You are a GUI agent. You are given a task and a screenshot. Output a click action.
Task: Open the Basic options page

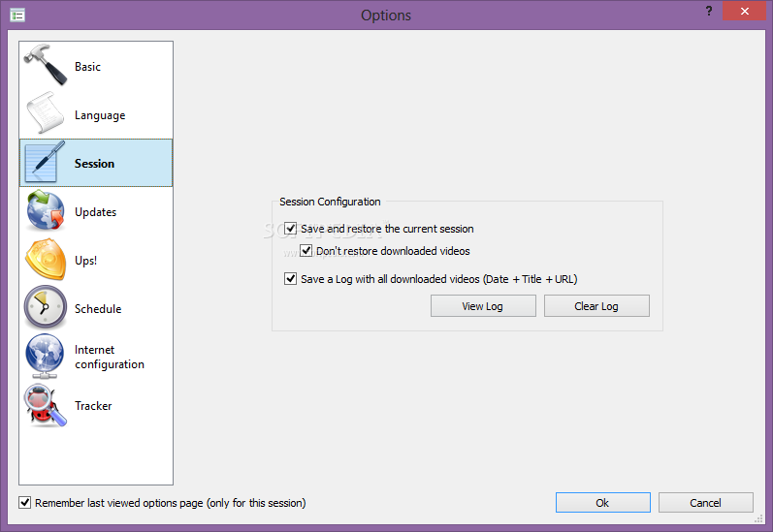(96, 66)
